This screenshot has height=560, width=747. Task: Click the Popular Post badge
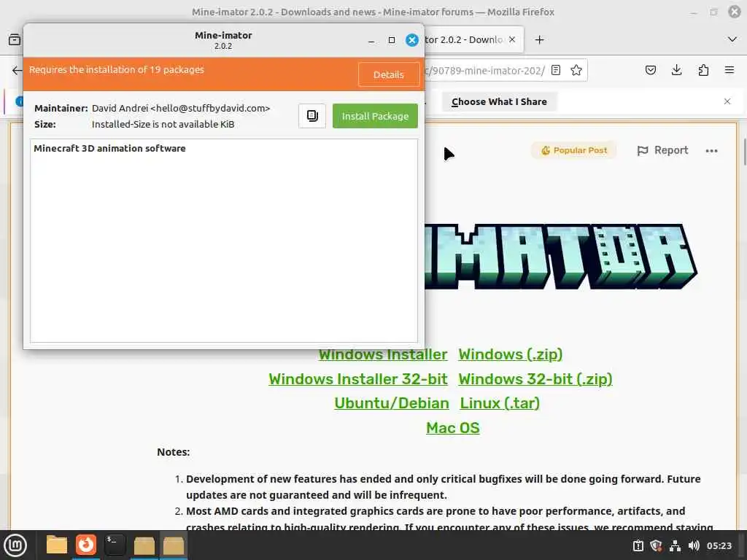point(574,150)
